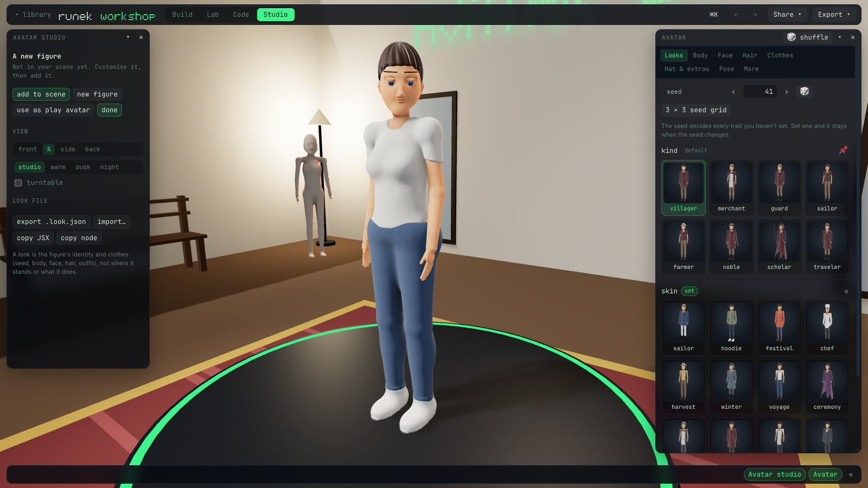Reset the skin using the small reset icon

pos(846,292)
